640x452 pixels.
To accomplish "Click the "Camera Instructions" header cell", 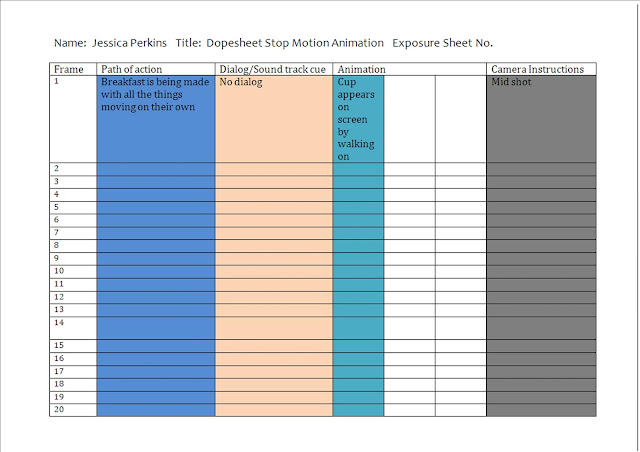I will [x=537, y=69].
